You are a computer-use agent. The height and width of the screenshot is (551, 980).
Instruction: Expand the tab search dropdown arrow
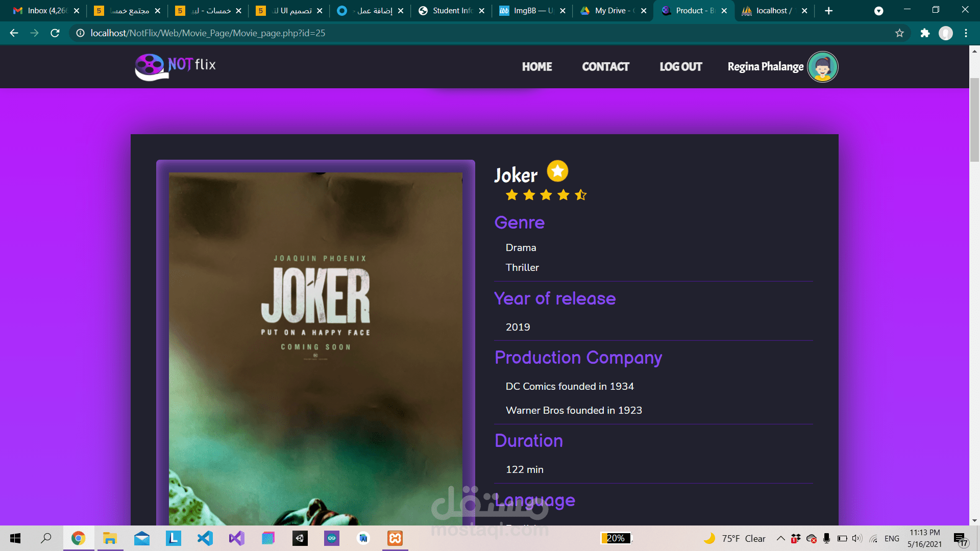pos(878,11)
